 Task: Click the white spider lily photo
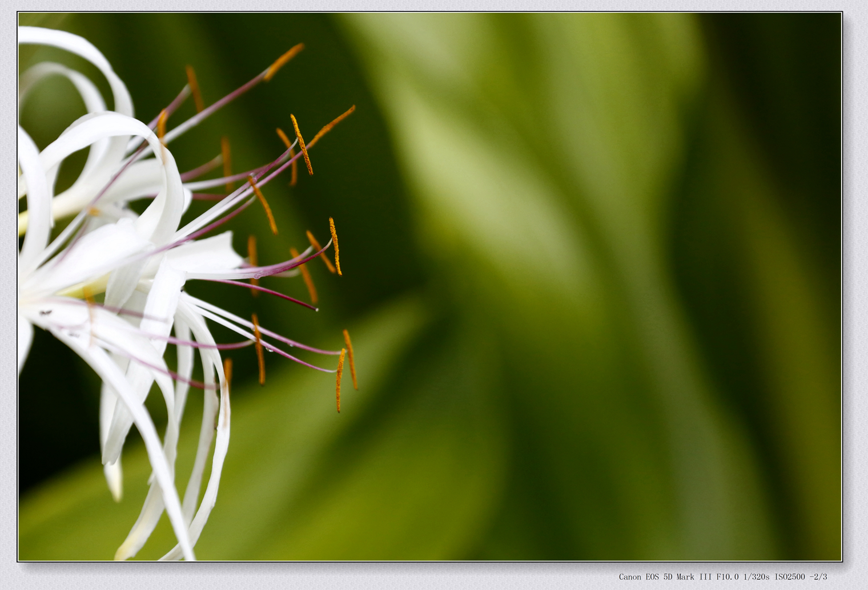(x=430, y=286)
